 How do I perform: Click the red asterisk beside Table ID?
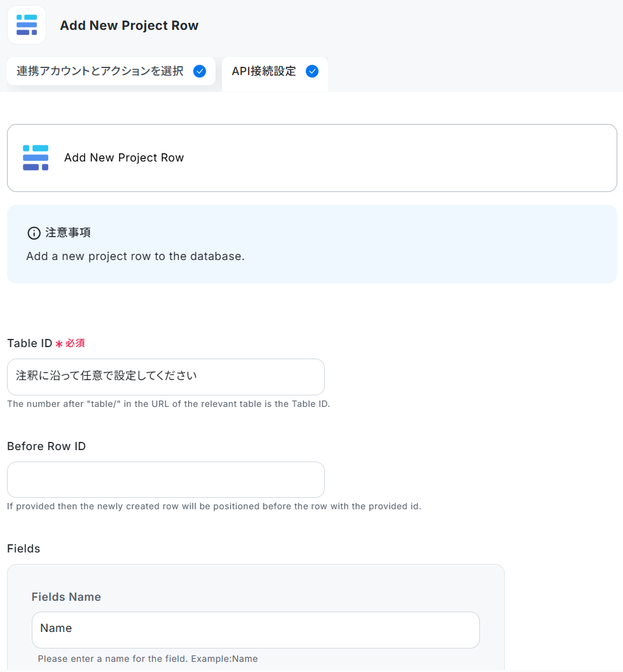coord(59,344)
